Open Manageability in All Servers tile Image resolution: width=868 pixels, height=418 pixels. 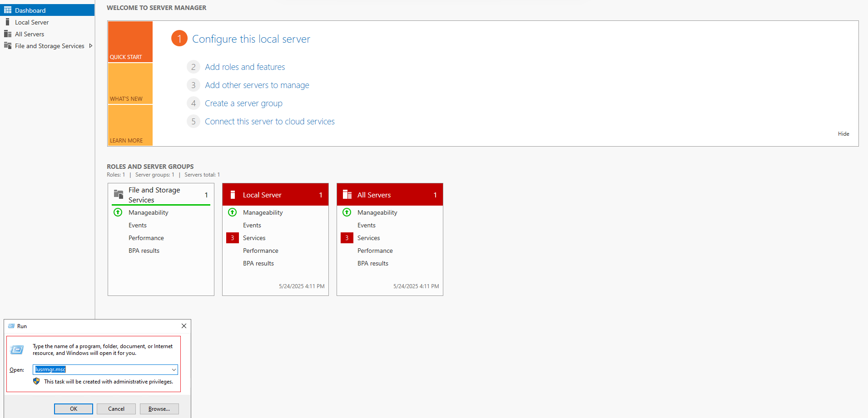coord(377,212)
